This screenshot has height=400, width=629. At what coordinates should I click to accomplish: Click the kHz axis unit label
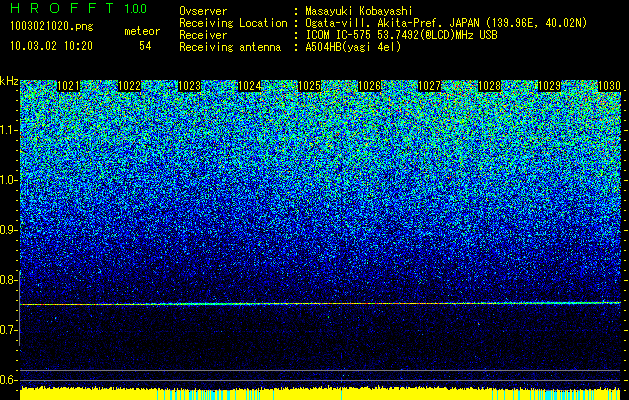[9, 81]
